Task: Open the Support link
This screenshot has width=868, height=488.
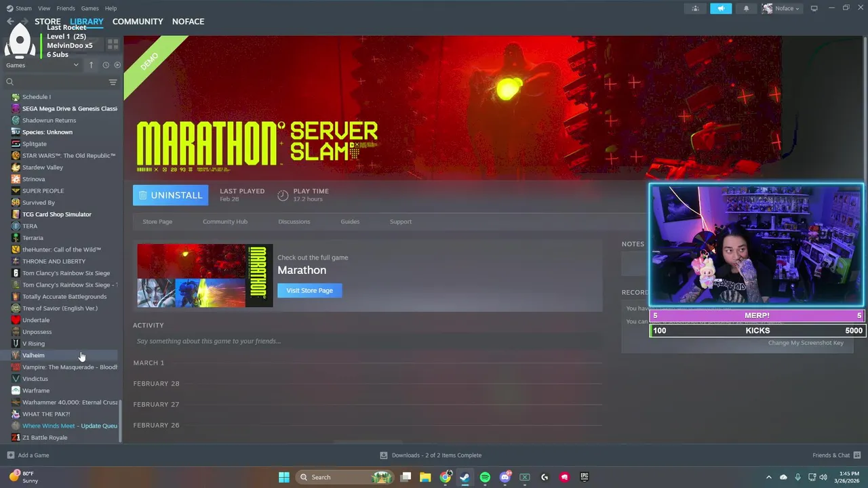Action: [401, 222]
